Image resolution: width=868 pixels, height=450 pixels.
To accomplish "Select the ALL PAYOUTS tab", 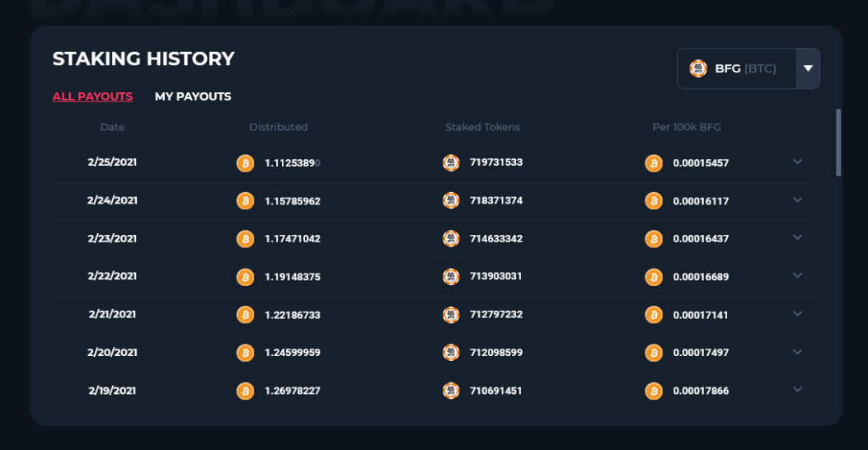I will coord(92,96).
